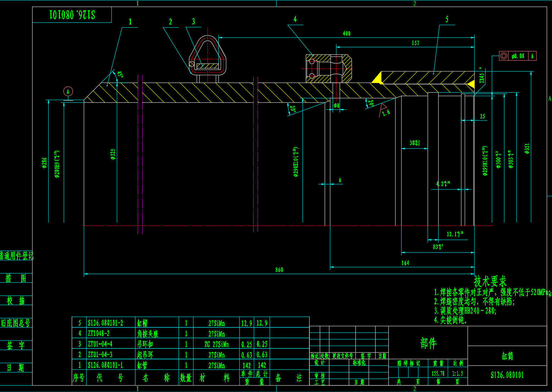Click the left yellow weld triangle

pos(377,78)
